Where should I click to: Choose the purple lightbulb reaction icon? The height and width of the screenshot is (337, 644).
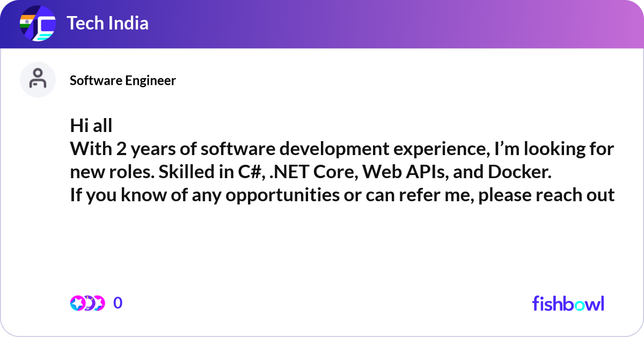pos(89,303)
